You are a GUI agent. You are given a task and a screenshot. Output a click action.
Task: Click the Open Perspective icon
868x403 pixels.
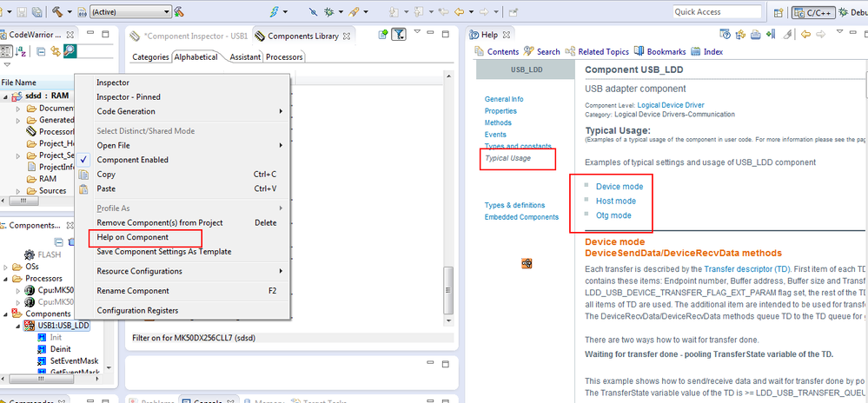point(779,12)
